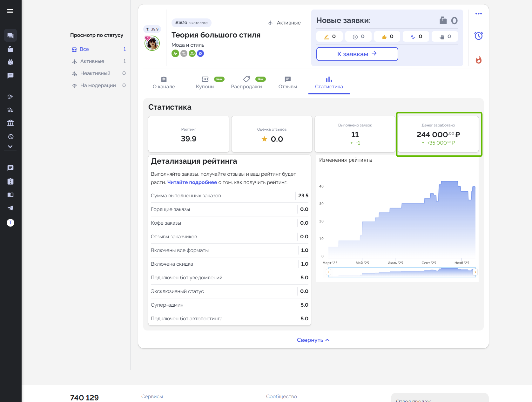This screenshot has height=402, width=532.
Task: Click the Оценка отзывов star rating card
Action: (x=272, y=134)
